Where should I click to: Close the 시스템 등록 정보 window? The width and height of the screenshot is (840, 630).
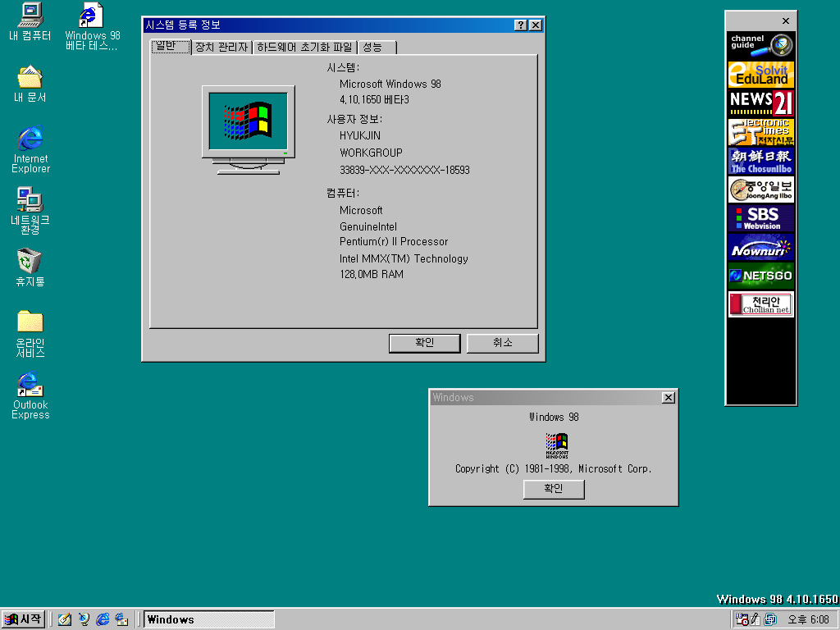coord(535,25)
